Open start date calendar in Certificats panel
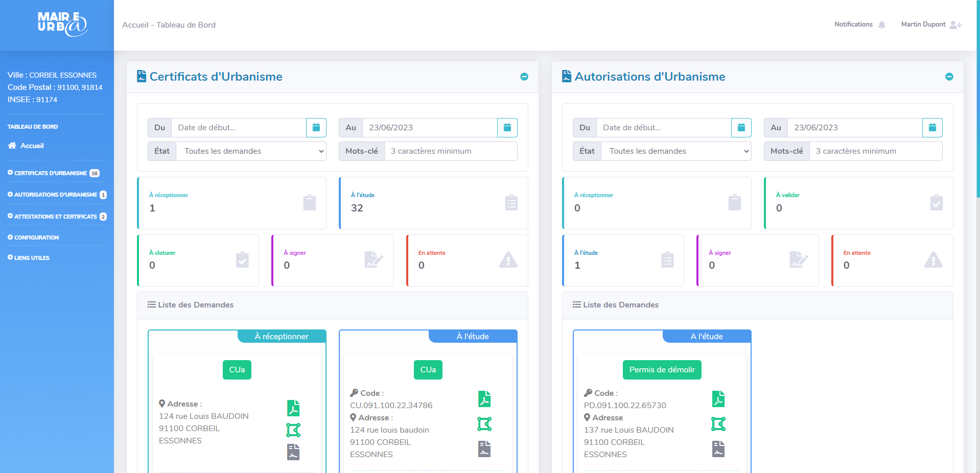The width and height of the screenshot is (980, 473). point(316,128)
